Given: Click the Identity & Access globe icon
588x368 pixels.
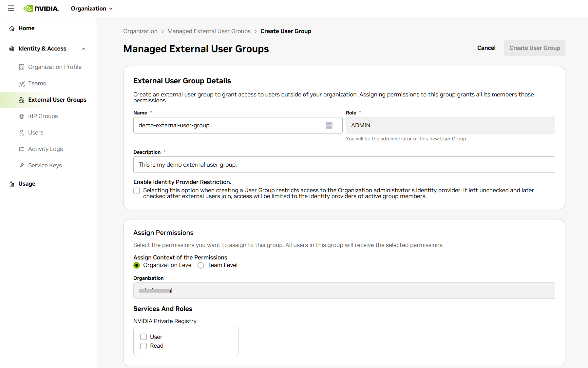Looking at the screenshot, I should pyautogui.click(x=12, y=49).
